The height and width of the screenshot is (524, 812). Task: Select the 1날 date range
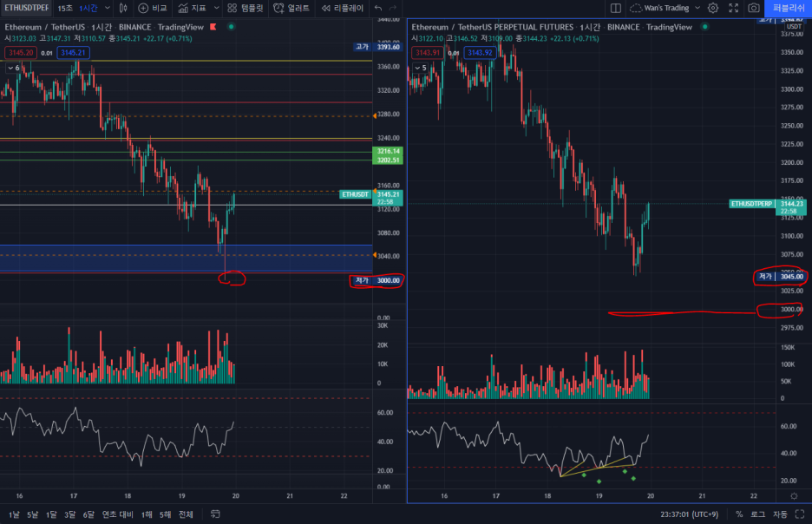14,514
